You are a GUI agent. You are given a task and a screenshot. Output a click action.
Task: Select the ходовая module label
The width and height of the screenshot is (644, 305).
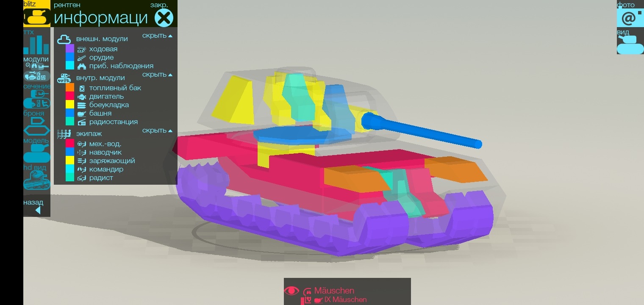point(103,49)
